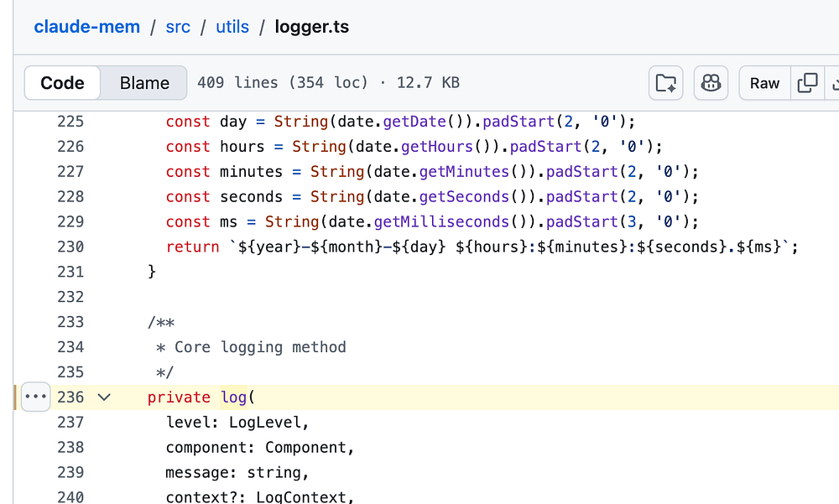The height and width of the screenshot is (504, 839).
Task: Download raw file icon at right edge
Action: tap(832, 83)
